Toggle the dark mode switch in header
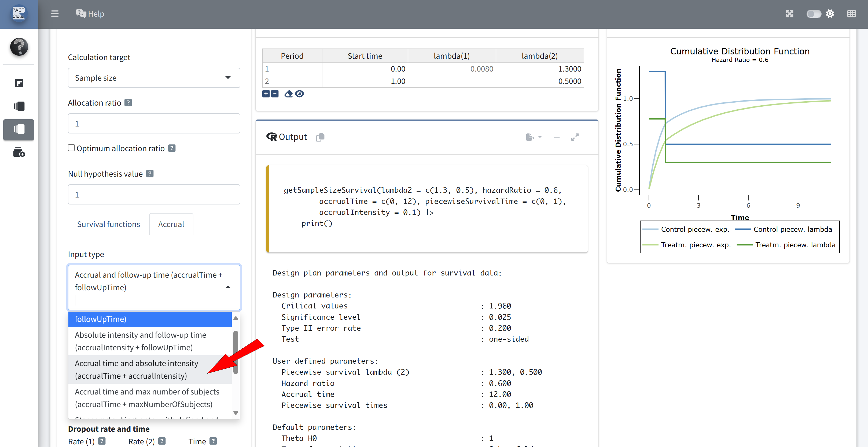The image size is (868, 447). [813, 14]
